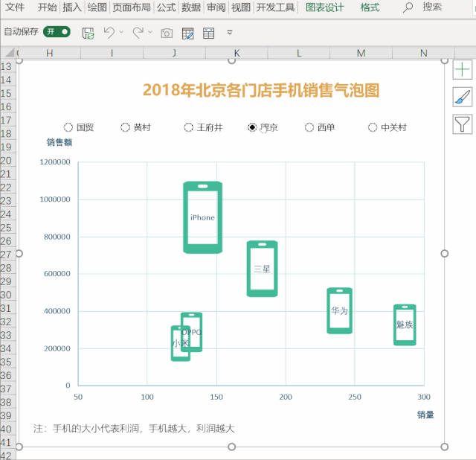Click the left-middle chart sizing handle
476x460 pixels.
tap(19, 253)
